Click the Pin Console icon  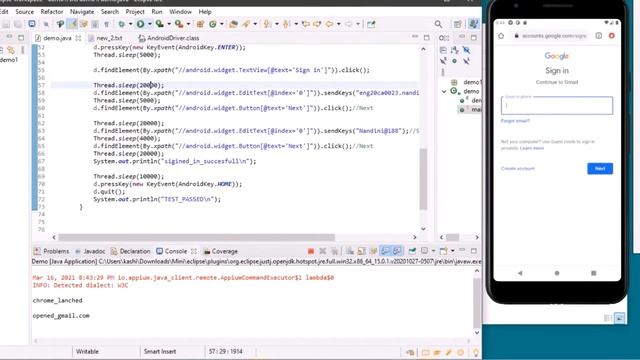point(412,251)
